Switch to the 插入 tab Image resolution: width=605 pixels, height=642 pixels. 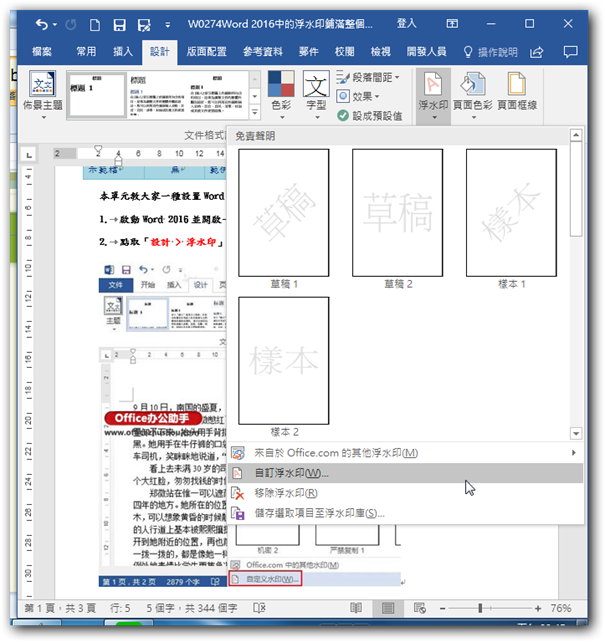click(123, 52)
